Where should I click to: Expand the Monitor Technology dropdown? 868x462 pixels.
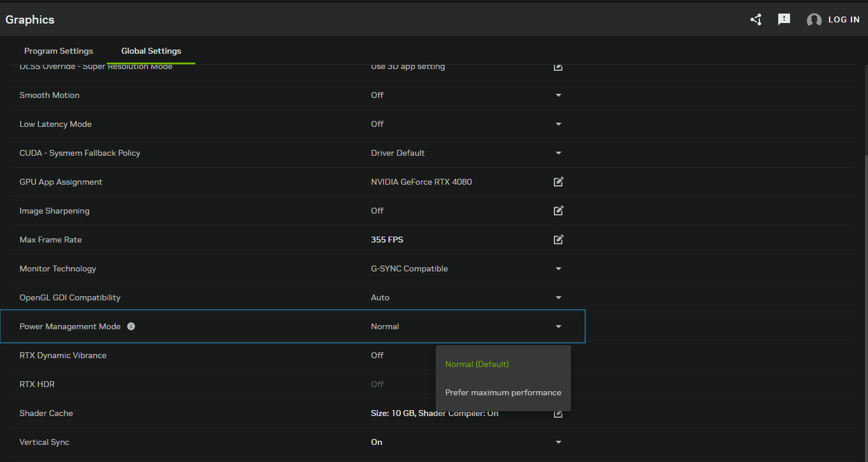coord(558,268)
